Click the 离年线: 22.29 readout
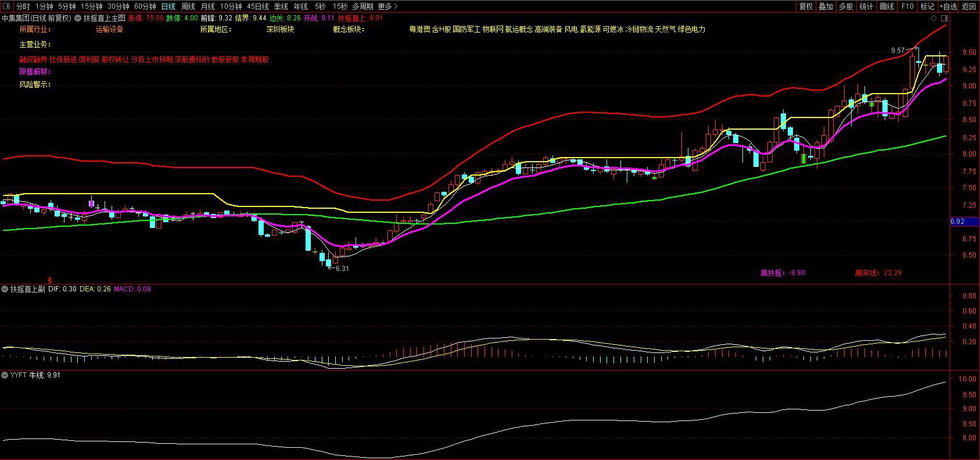The image size is (980, 460). point(878,273)
